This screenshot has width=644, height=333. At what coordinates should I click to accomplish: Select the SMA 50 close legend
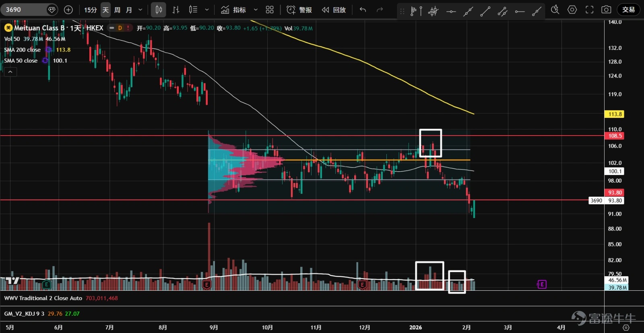pyautogui.click(x=21, y=61)
